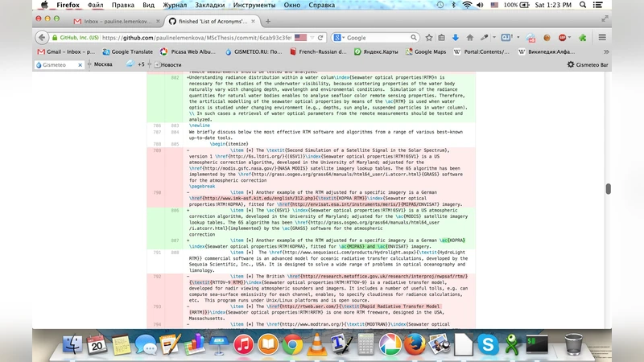View the GitHub, Inc. site identity lock
Screen dimensions: 644x362
pyautogui.click(x=76, y=37)
